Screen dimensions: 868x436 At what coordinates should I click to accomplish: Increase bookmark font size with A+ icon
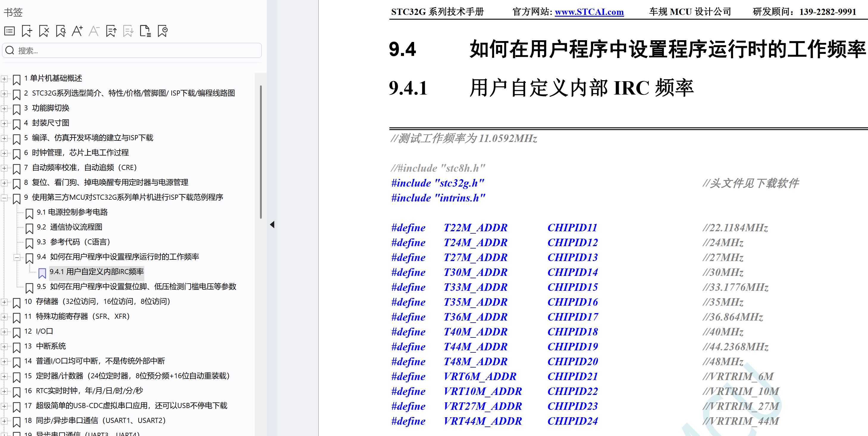click(x=77, y=31)
